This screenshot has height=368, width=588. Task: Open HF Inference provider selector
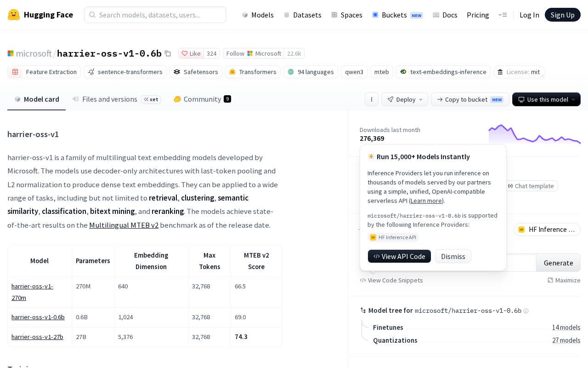point(547,230)
